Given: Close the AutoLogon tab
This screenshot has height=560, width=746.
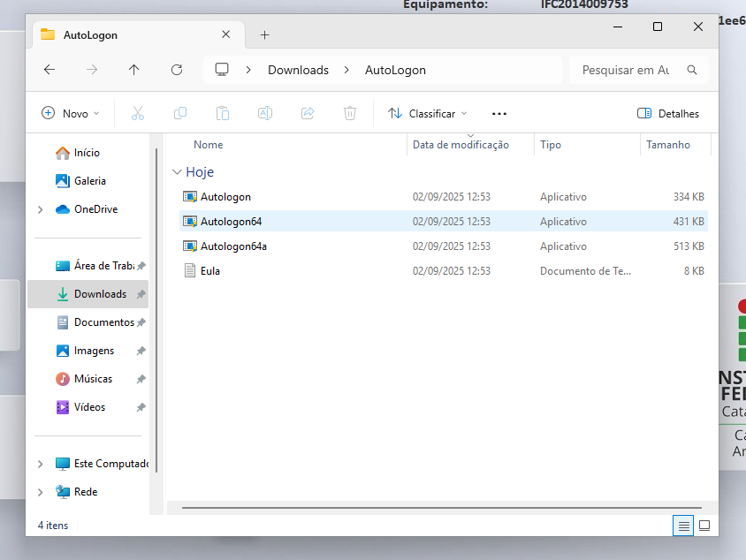Looking at the screenshot, I should pyautogui.click(x=226, y=34).
